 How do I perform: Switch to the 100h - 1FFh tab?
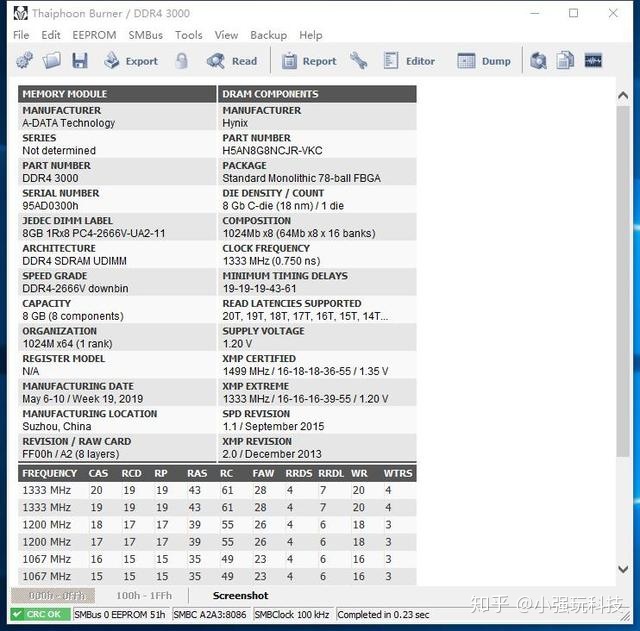point(144,596)
